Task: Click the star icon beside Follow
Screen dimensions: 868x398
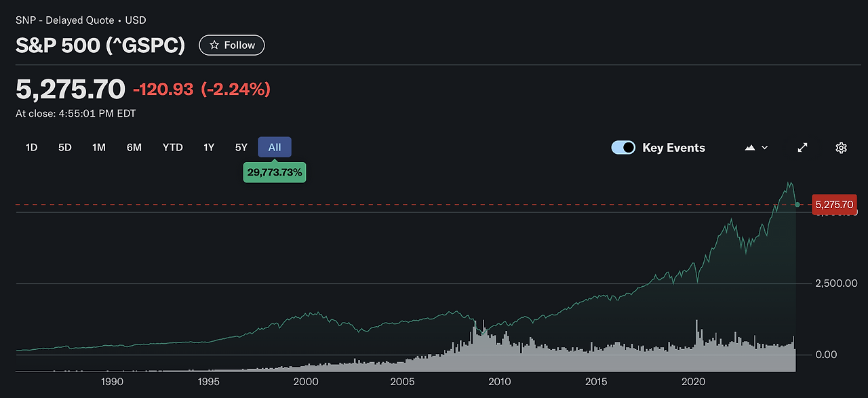Action: tap(214, 45)
